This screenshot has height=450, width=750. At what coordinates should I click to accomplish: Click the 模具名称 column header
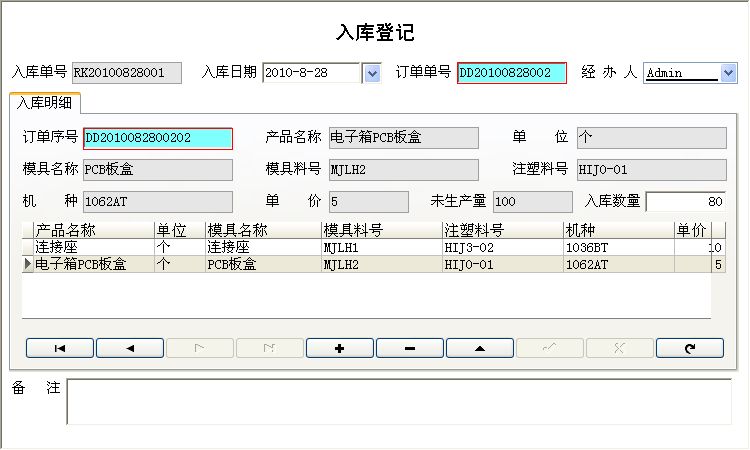click(263, 230)
